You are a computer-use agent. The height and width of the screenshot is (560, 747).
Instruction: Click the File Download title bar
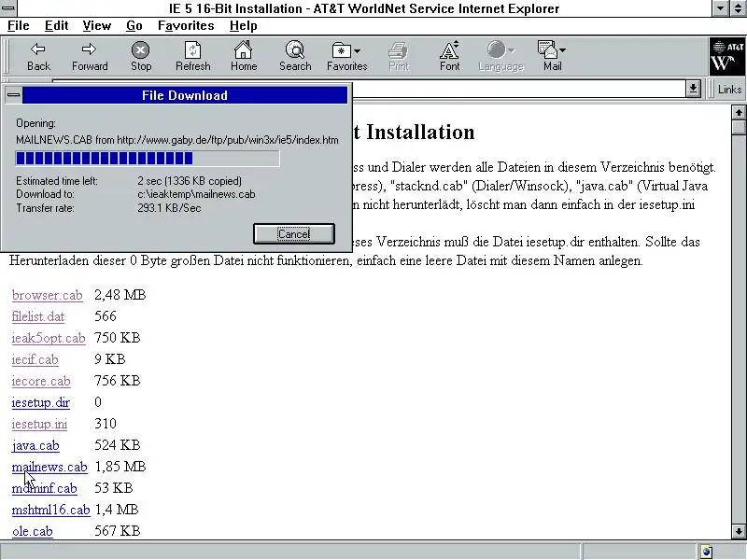click(184, 95)
